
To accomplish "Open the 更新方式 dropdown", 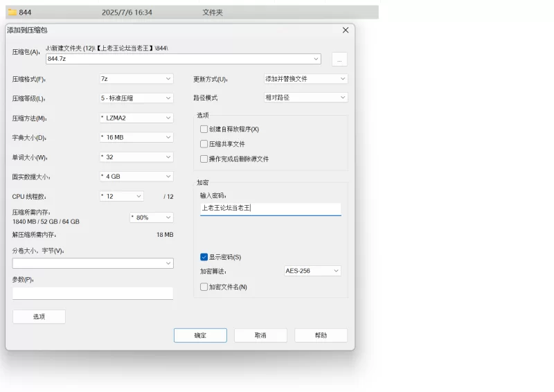I will (305, 79).
